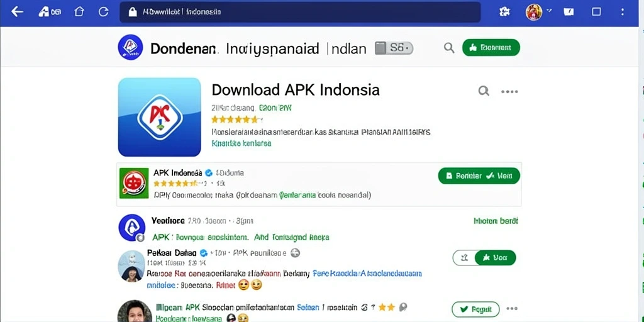Screen dimensions: 644x322
Task: Open the Pekear Dahag user avatar
Action: (x=131, y=265)
